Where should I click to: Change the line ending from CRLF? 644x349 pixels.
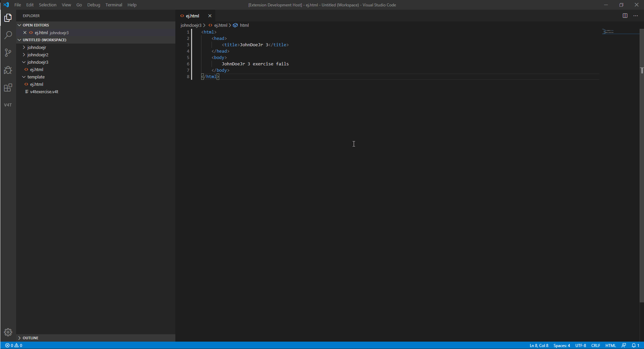click(x=596, y=345)
